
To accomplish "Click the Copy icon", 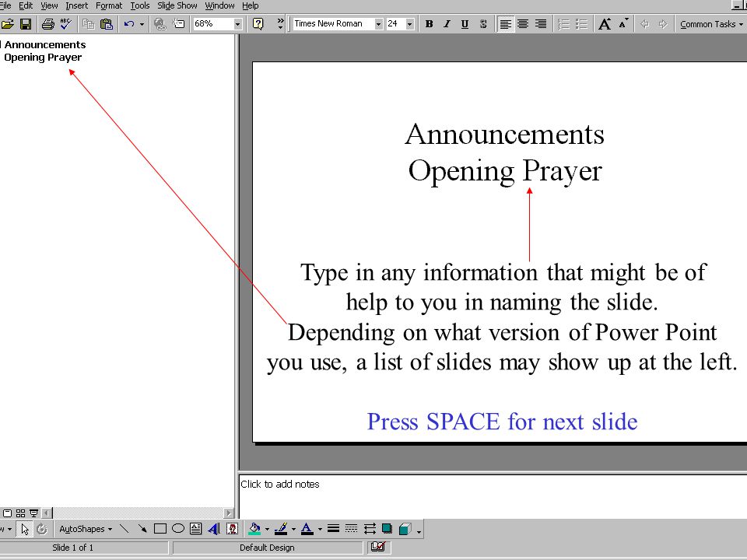I will click(x=88, y=24).
